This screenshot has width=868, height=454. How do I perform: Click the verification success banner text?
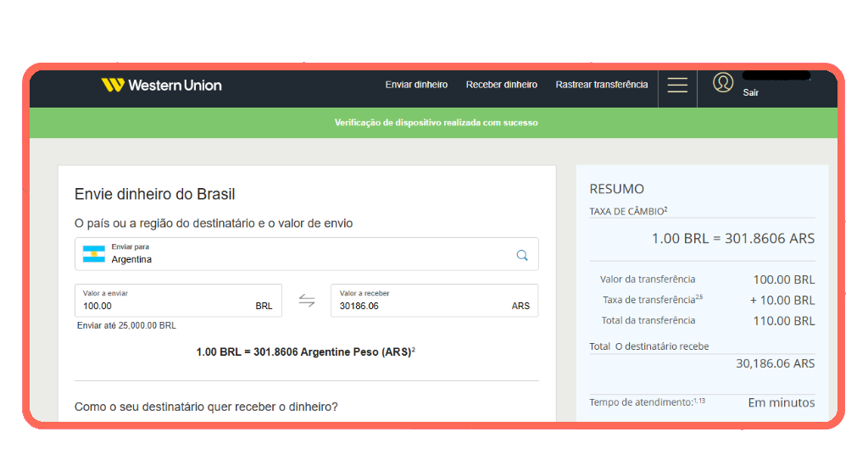pos(437,123)
